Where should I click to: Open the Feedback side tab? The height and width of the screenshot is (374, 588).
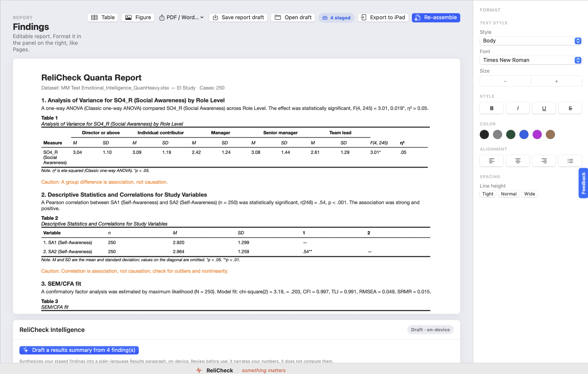coord(583,183)
